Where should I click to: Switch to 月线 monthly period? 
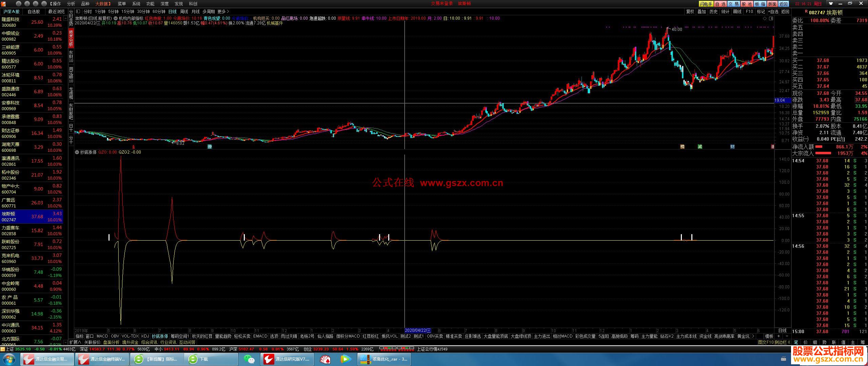tap(195, 12)
